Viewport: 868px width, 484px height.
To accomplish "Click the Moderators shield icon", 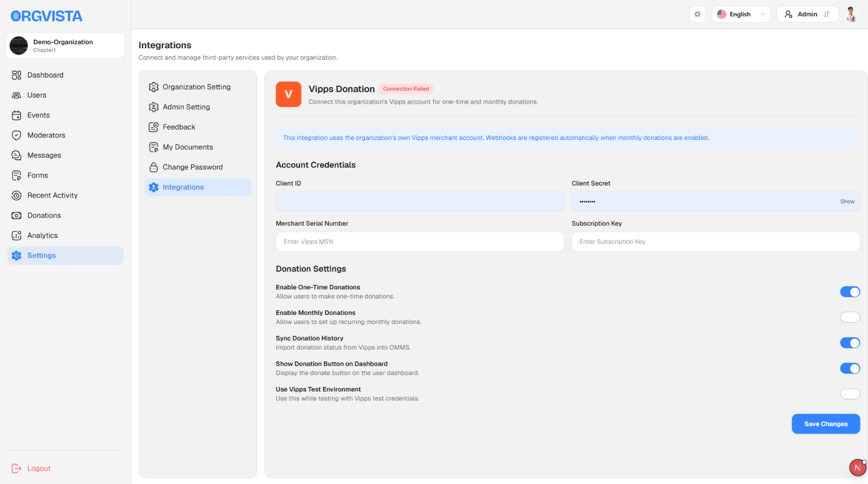I will click(17, 135).
